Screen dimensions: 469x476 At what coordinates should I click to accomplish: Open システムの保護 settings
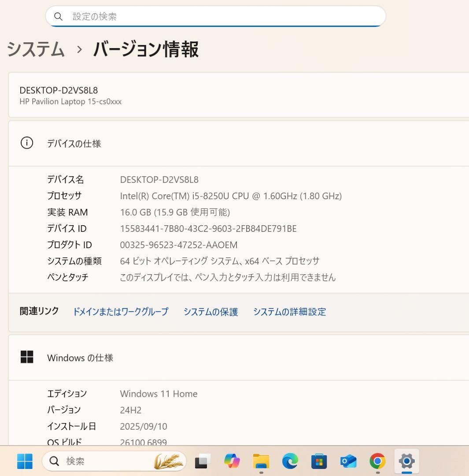[x=211, y=312]
